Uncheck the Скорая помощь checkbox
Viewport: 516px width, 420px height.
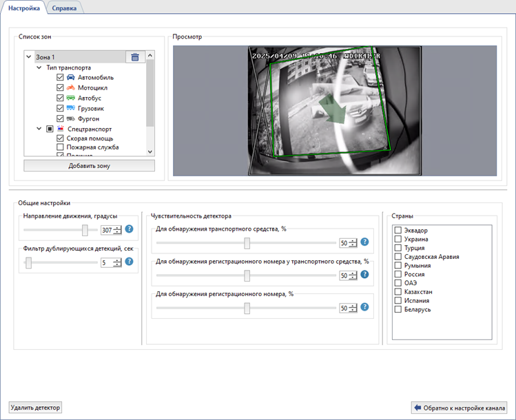[x=60, y=138]
